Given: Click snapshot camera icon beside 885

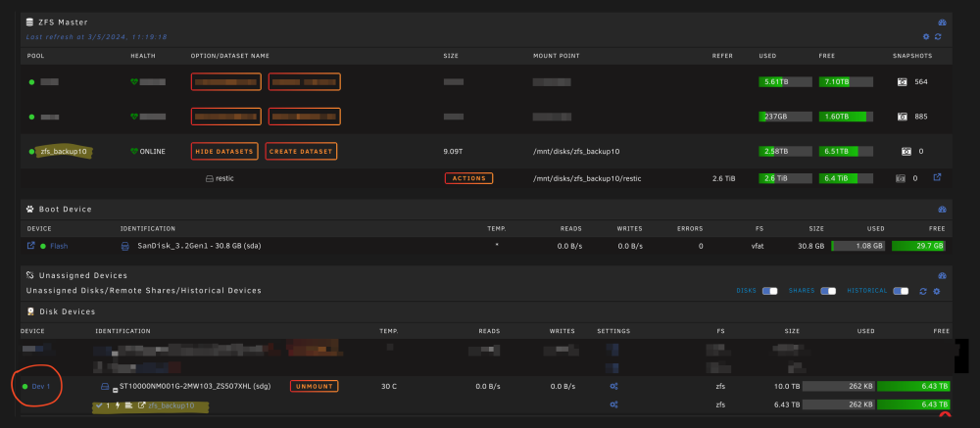Looking at the screenshot, I should [902, 117].
